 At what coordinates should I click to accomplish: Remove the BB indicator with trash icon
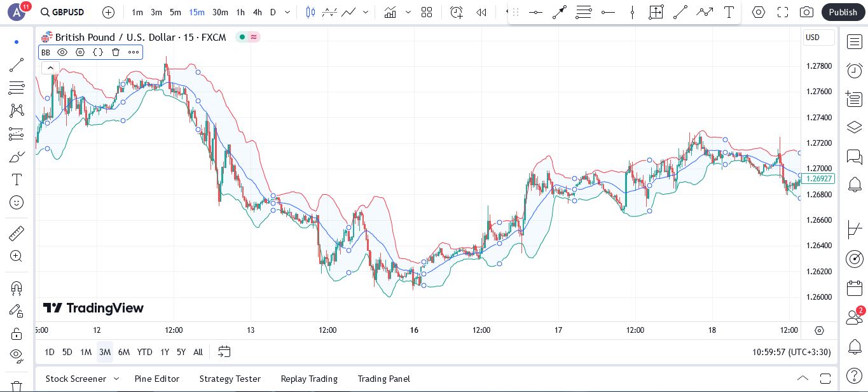pyautogui.click(x=116, y=52)
